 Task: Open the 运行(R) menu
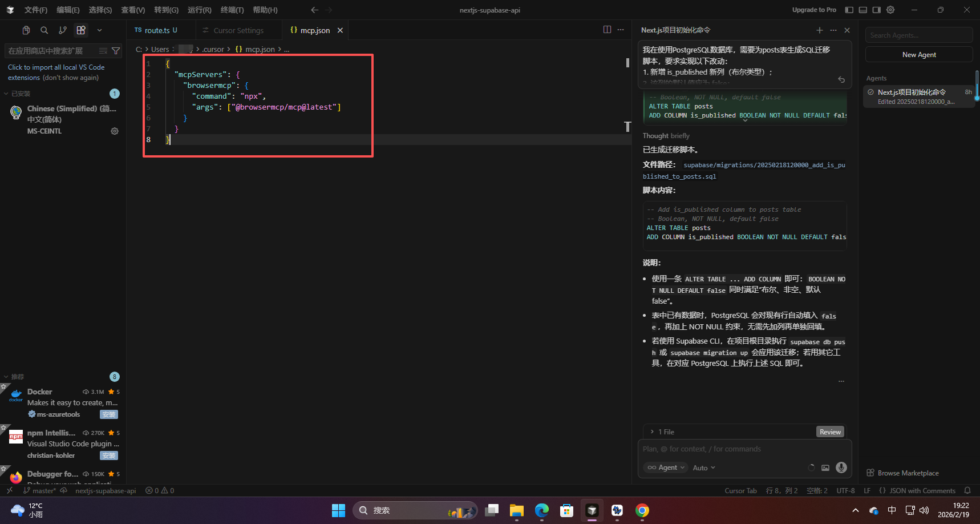coord(199,10)
